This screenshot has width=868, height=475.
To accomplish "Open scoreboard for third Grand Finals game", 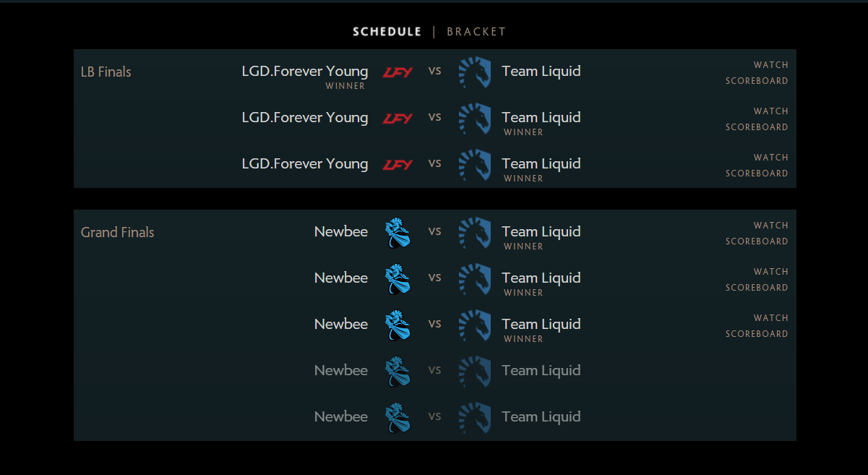I will point(757,334).
